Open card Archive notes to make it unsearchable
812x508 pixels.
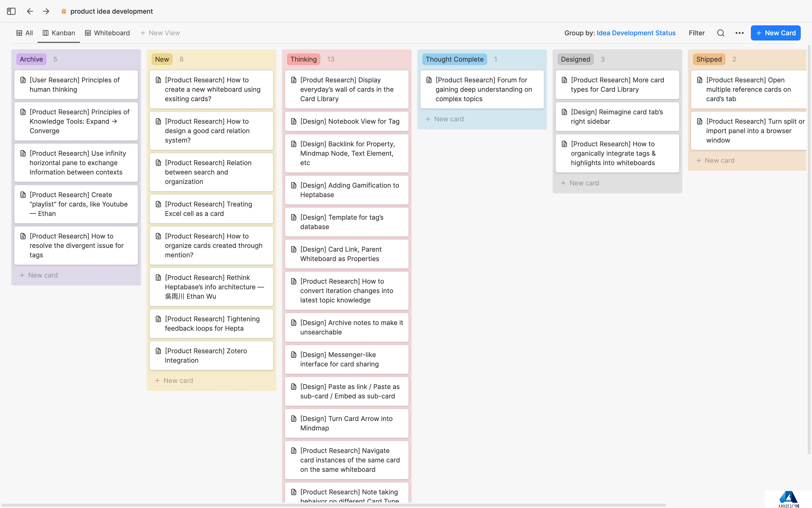click(x=347, y=327)
